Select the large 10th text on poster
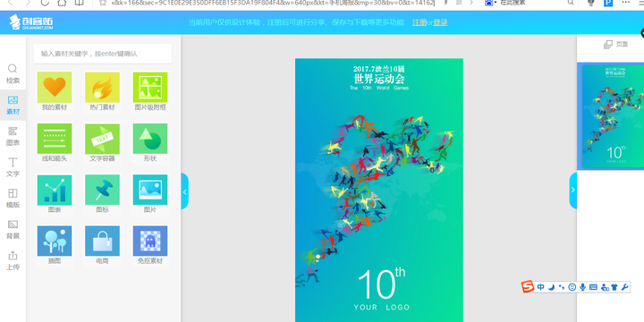 (381, 283)
